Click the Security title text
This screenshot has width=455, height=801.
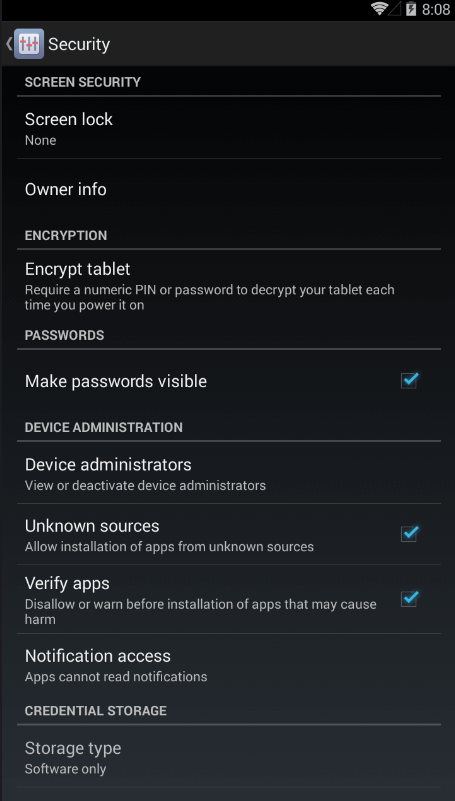(x=79, y=44)
